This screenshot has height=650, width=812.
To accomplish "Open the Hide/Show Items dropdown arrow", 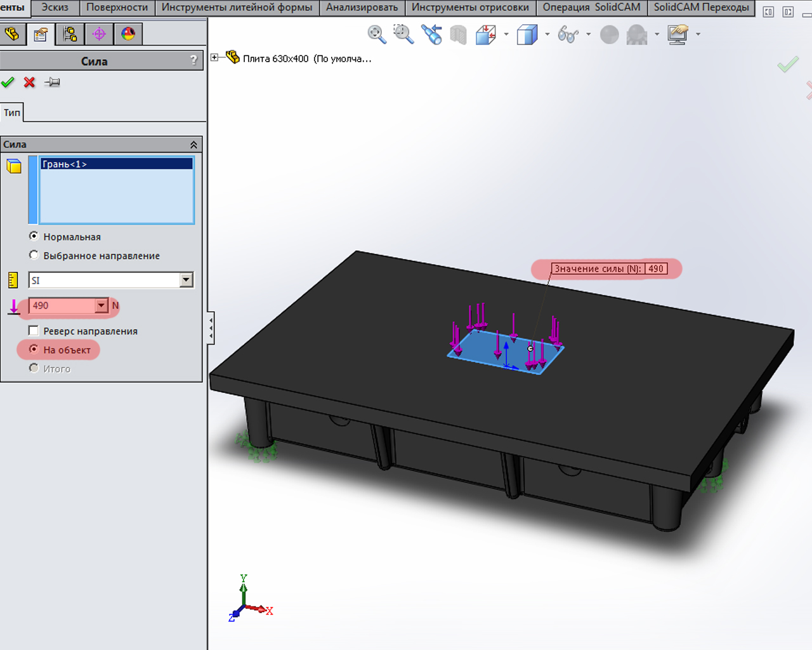I will click(588, 34).
